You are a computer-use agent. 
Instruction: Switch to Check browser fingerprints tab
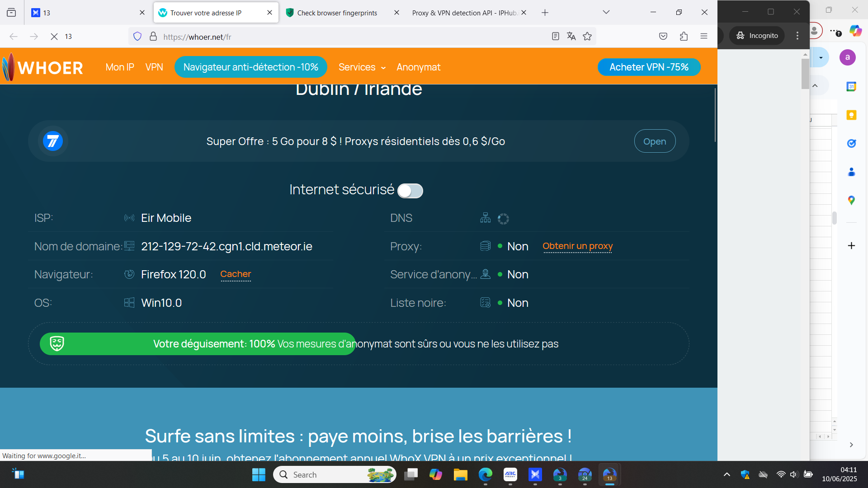337,13
